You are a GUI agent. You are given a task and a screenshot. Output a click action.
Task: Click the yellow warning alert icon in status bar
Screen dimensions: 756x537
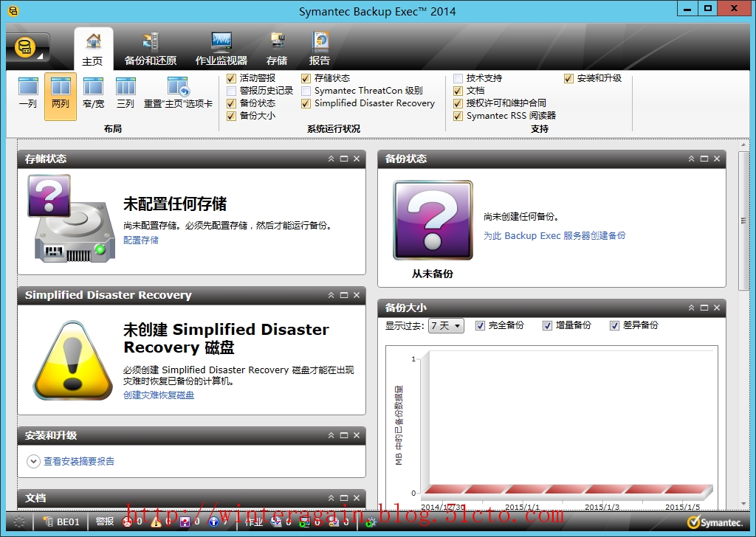[x=156, y=522]
